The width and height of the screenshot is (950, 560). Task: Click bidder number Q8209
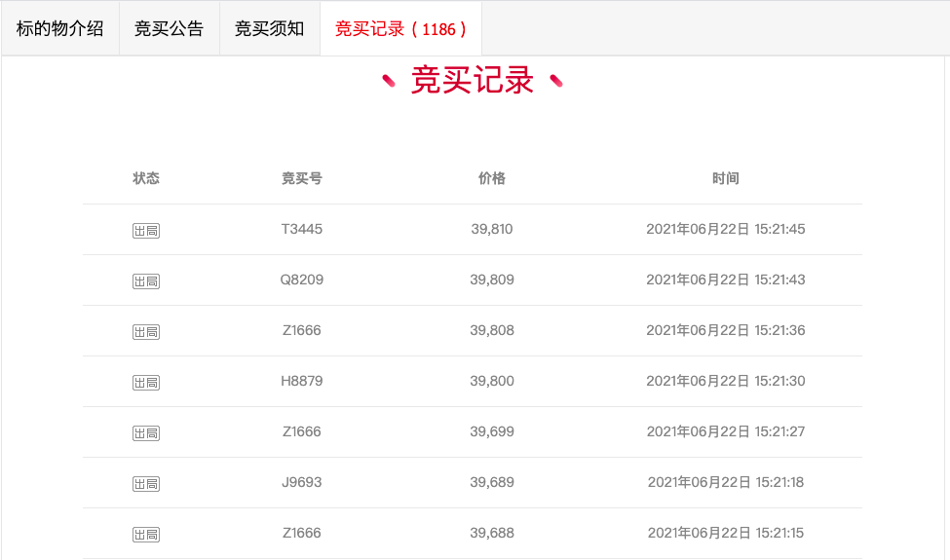pyautogui.click(x=302, y=280)
